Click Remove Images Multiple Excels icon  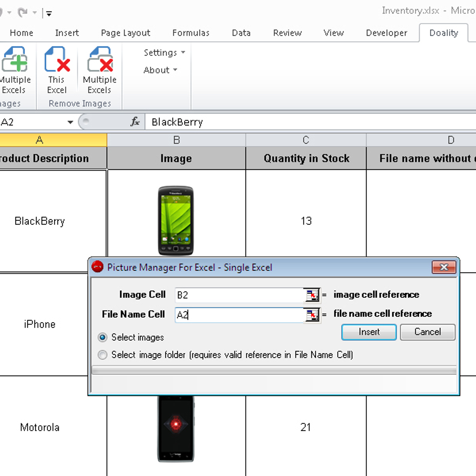point(100,59)
